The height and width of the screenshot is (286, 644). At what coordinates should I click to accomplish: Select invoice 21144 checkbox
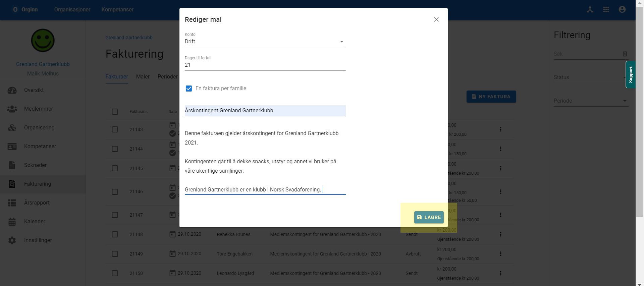115,149
